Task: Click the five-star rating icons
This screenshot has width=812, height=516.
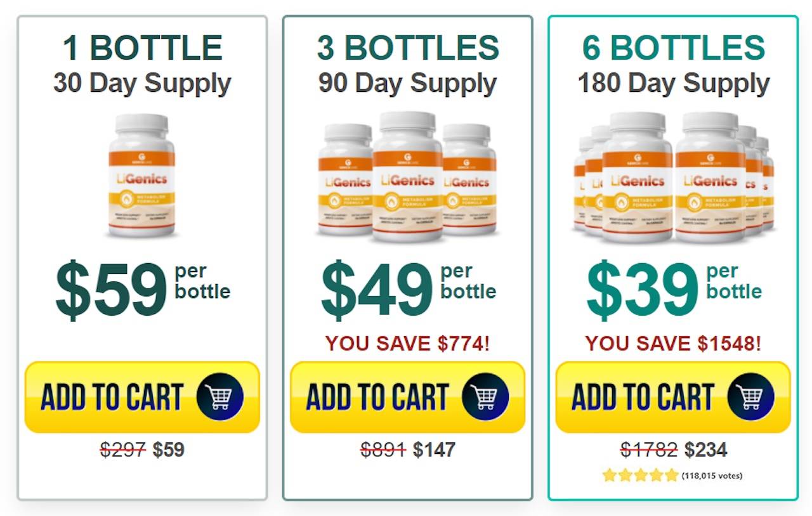Action: pyautogui.click(x=640, y=475)
